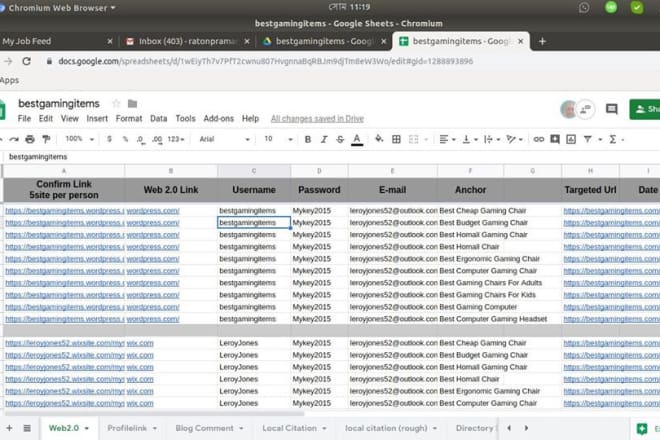Screen dimensions: 660x440
Task: Open the File menu
Action: 24,119
